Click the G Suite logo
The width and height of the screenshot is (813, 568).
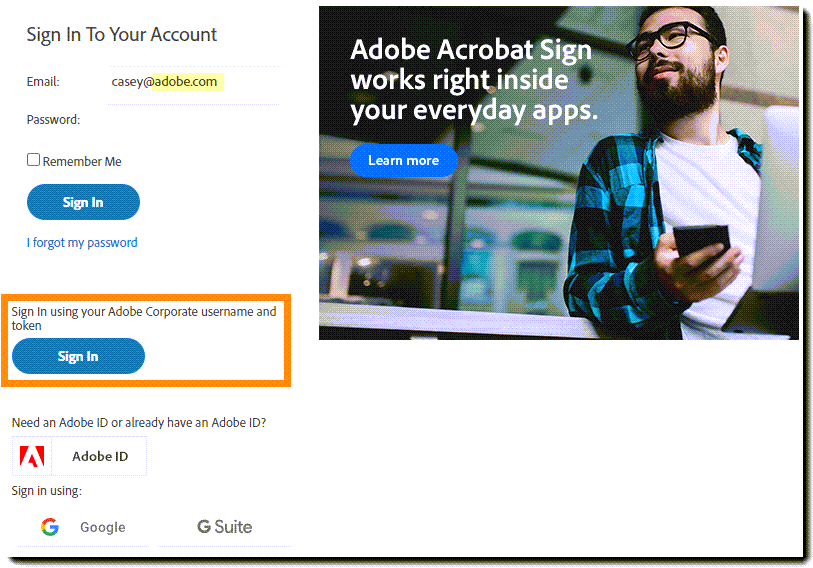click(225, 527)
